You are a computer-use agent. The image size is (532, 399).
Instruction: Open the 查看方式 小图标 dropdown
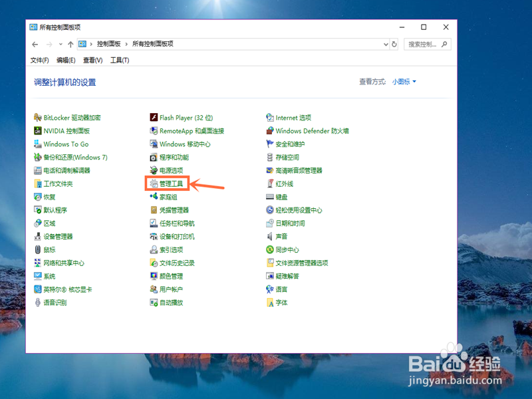tap(404, 82)
